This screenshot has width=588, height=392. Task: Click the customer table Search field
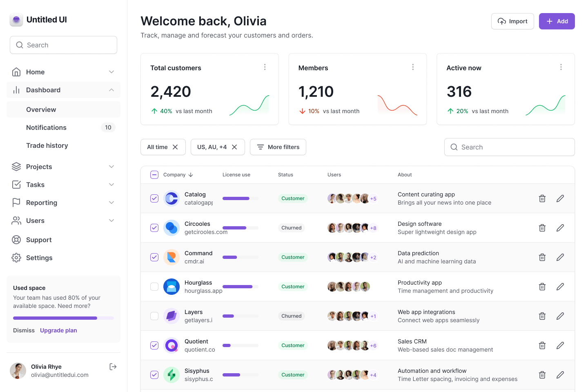(509, 147)
